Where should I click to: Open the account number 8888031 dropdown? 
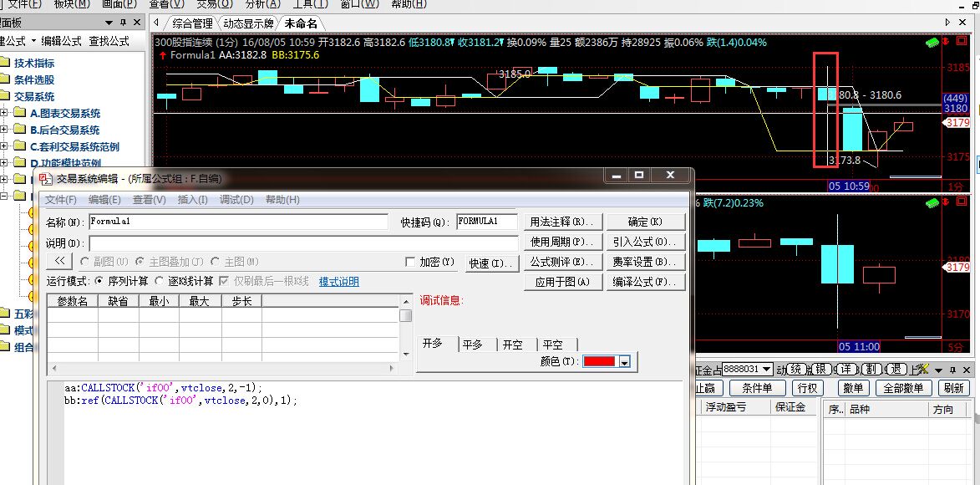pos(766,369)
